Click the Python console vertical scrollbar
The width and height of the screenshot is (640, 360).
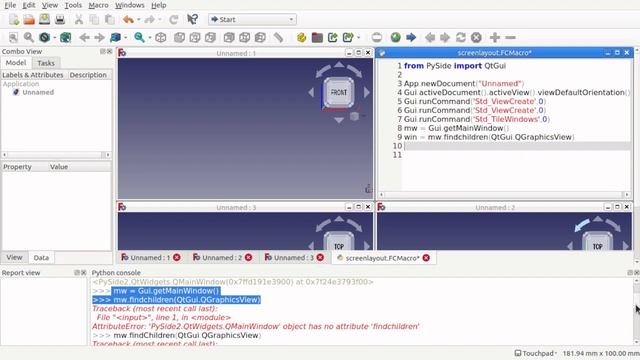tap(636, 311)
